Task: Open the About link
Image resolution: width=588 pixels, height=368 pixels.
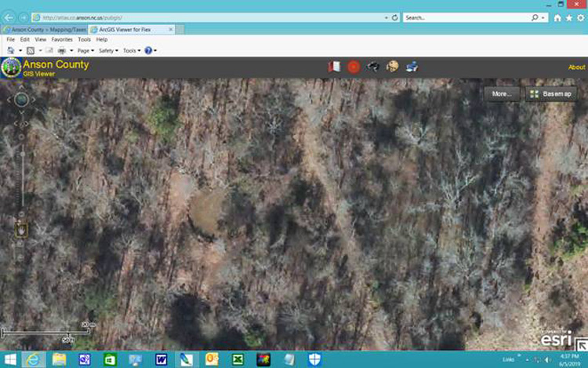Action: tap(576, 67)
